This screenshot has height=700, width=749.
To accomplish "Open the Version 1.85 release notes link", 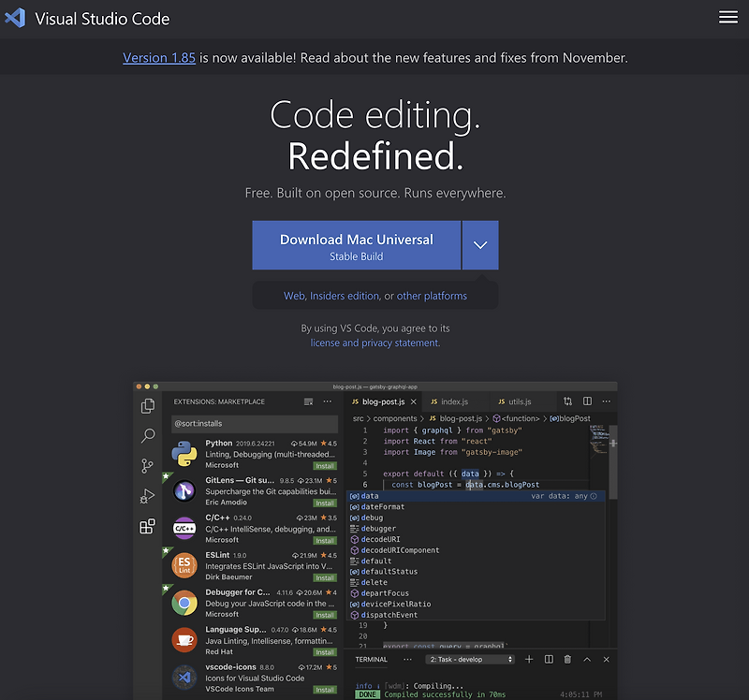I will [159, 58].
